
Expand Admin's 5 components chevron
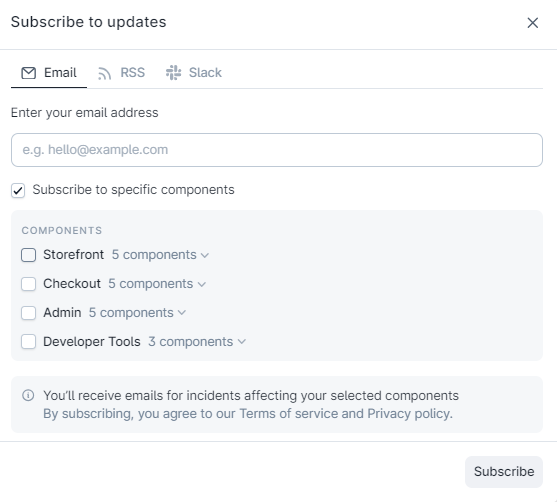click(x=182, y=313)
